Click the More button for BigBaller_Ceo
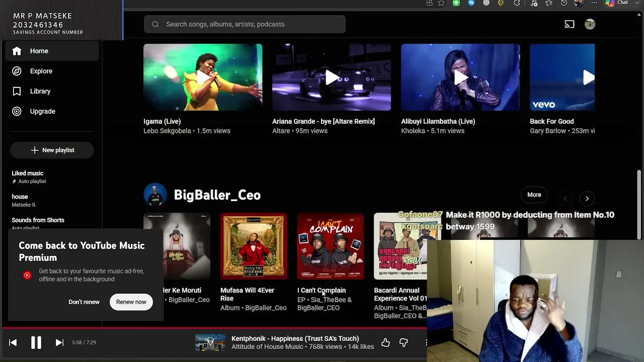This screenshot has height=362, width=644. 534,195
